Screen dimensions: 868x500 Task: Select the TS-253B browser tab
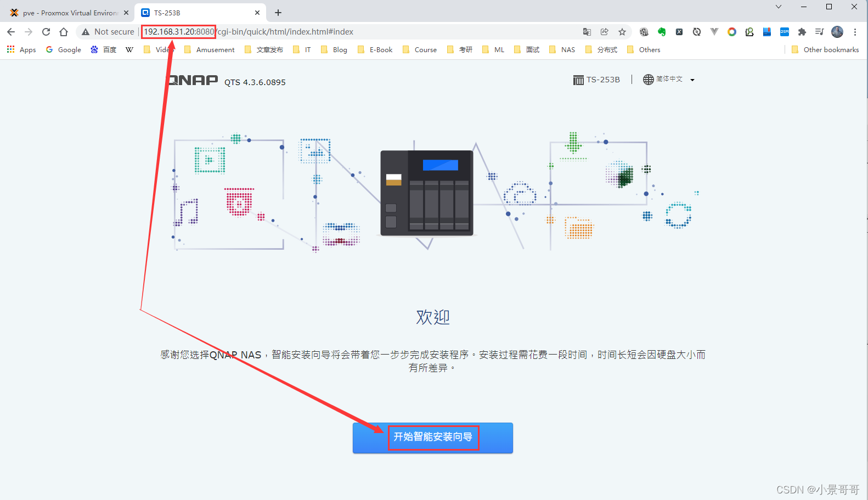(x=200, y=13)
